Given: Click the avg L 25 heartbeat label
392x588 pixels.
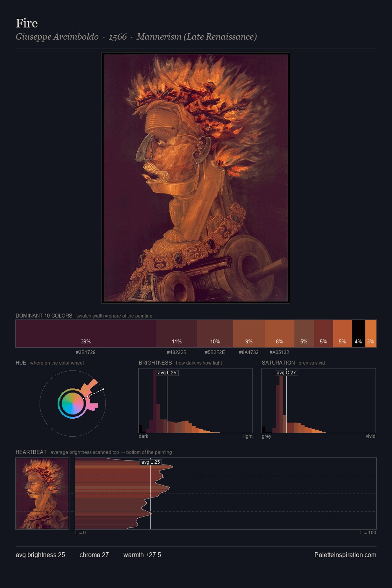Looking at the screenshot, I should [x=151, y=462].
